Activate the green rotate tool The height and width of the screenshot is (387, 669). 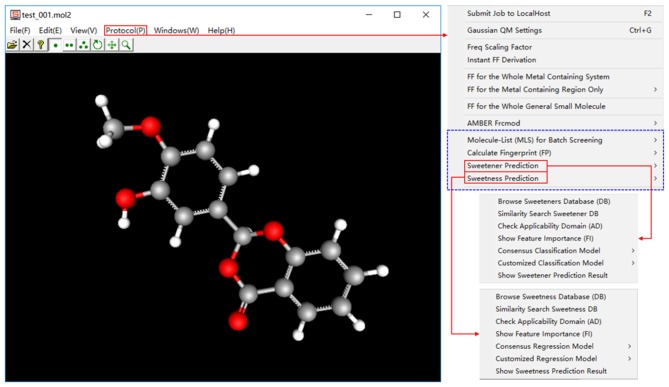97,45
